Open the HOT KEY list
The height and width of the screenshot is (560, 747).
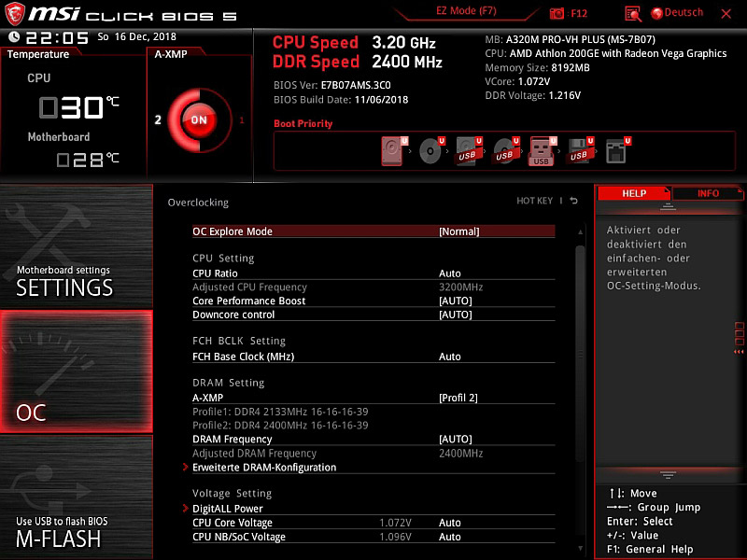534,201
